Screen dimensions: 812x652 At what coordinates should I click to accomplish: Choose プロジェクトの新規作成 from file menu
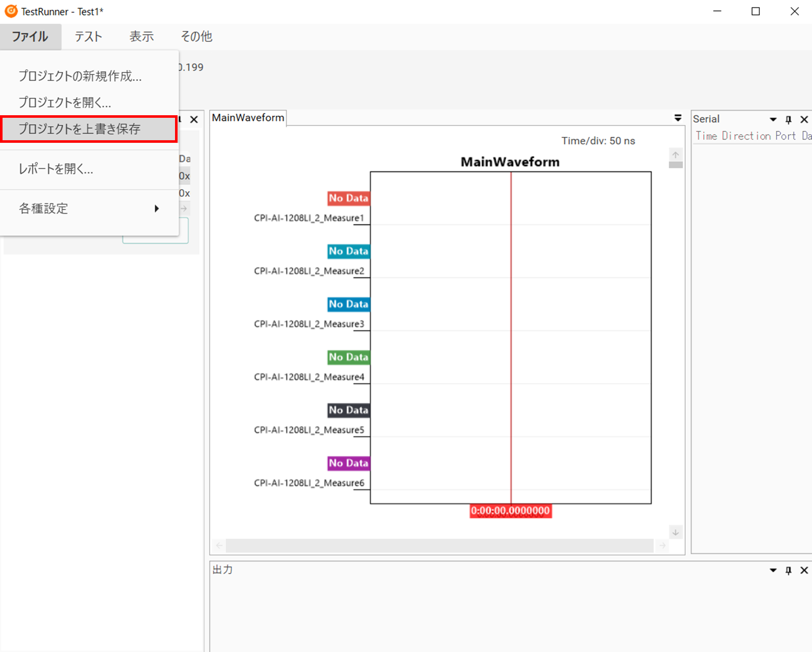click(x=80, y=76)
